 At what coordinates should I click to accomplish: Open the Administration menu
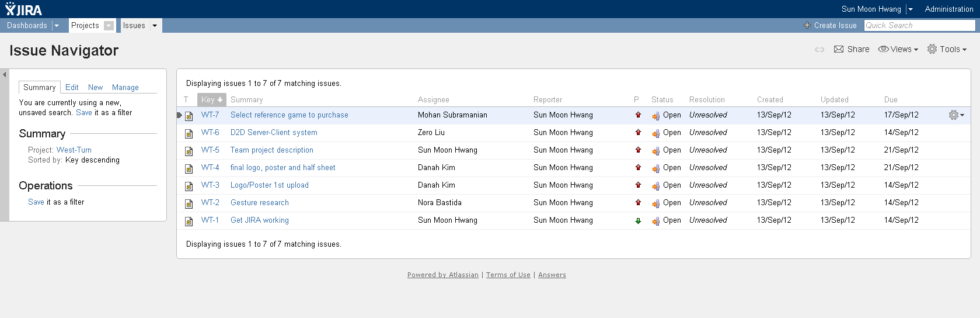click(x=949, y=9)
